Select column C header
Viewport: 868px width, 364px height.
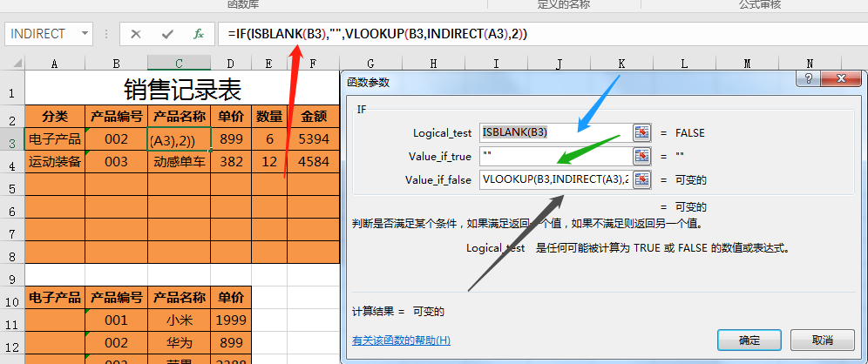click(x=179, y=64)
